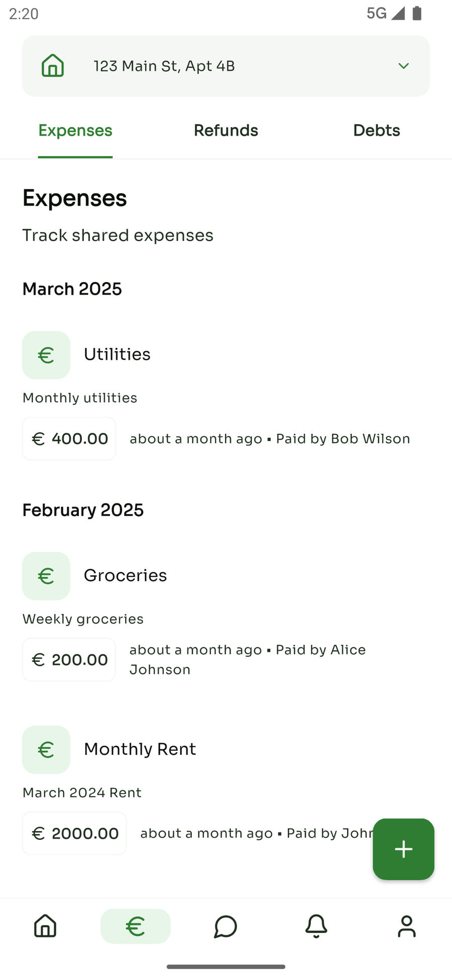This screenshot has height=980, width=452.
Task: Switch to the Debts tab
Action: coord(376,131)
